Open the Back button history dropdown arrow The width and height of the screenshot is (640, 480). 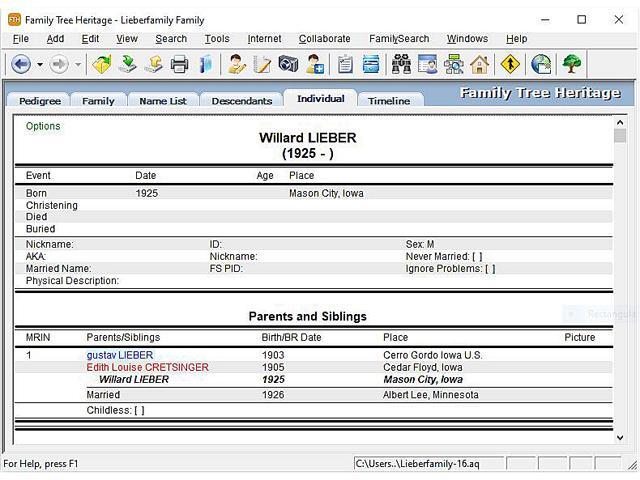click(x=40, y=65)
